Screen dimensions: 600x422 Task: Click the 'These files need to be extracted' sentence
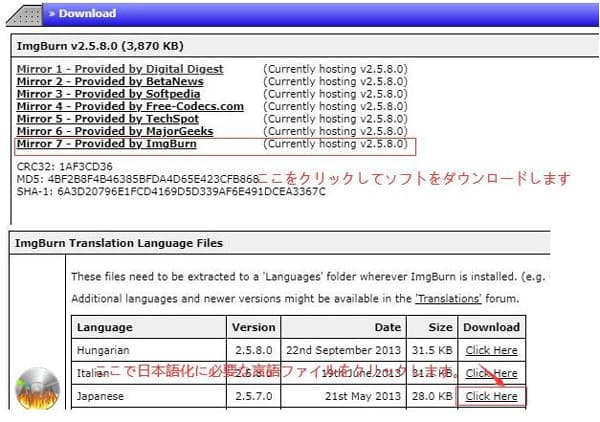click(310, 277)
